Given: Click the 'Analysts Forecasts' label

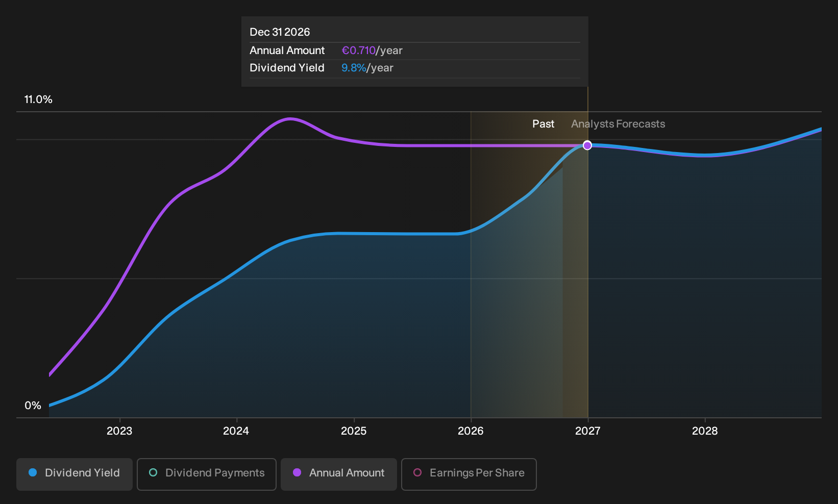Looking at the screenshot, I should pos(618,124).
